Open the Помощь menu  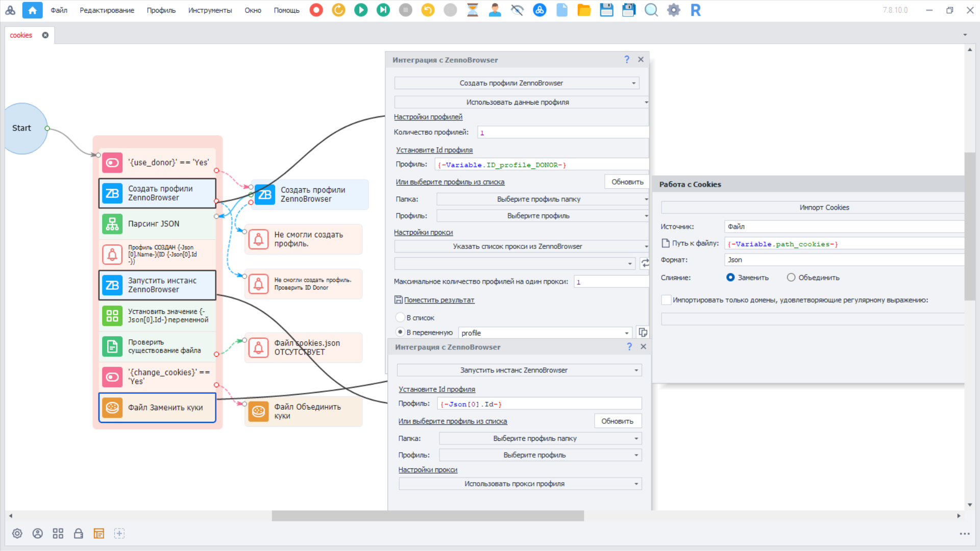coord(286,10)
